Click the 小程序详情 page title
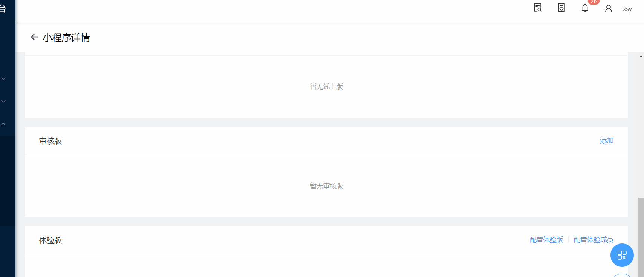The width and height of the screenshot is (644, 277). 66,37
